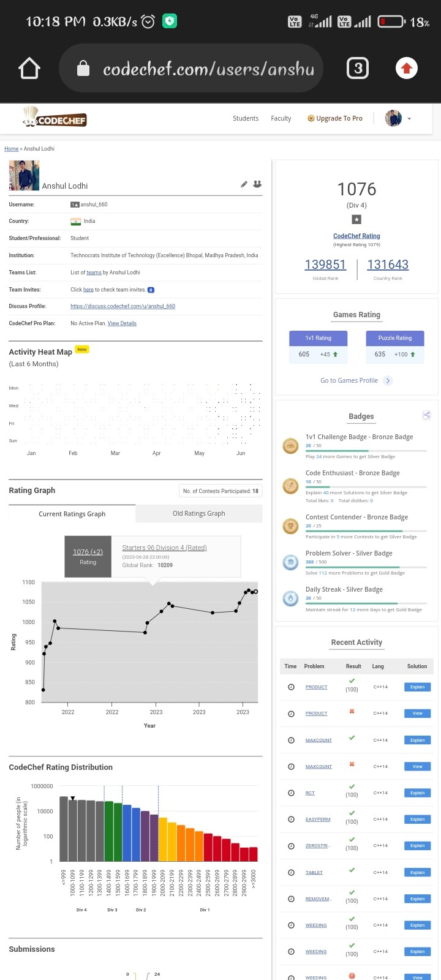Expand the dropdown arrow beside header avatar
The image size is (441, 980).
coord(409,119)
